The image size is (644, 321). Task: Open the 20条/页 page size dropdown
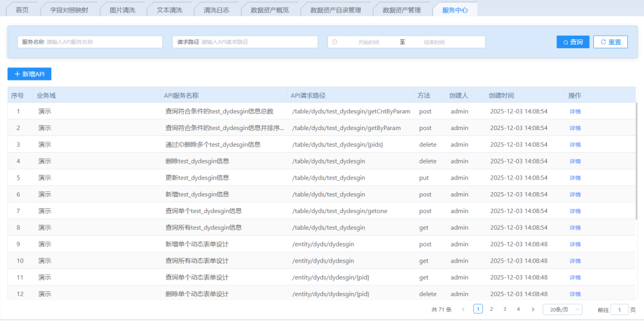coord(562,309)
